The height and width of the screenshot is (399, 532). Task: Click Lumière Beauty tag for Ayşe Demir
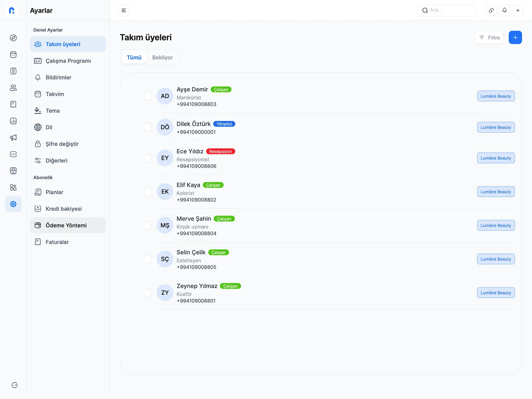click(x=496, y=96)
